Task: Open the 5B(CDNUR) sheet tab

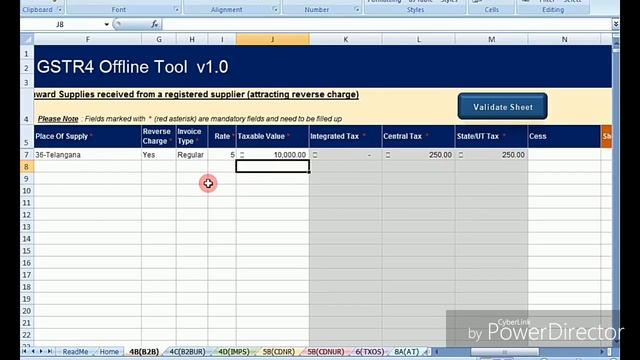Action: (325, 351)
